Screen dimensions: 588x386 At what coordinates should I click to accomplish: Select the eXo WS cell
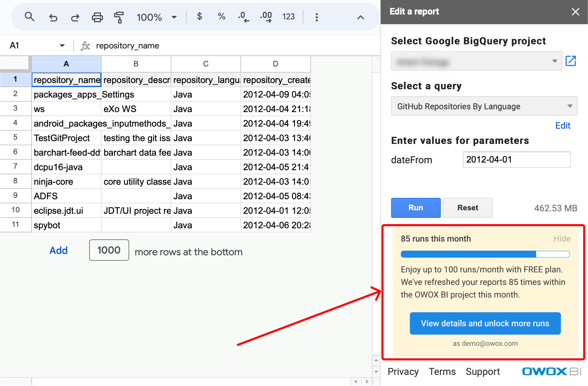(x=136, y=109)
